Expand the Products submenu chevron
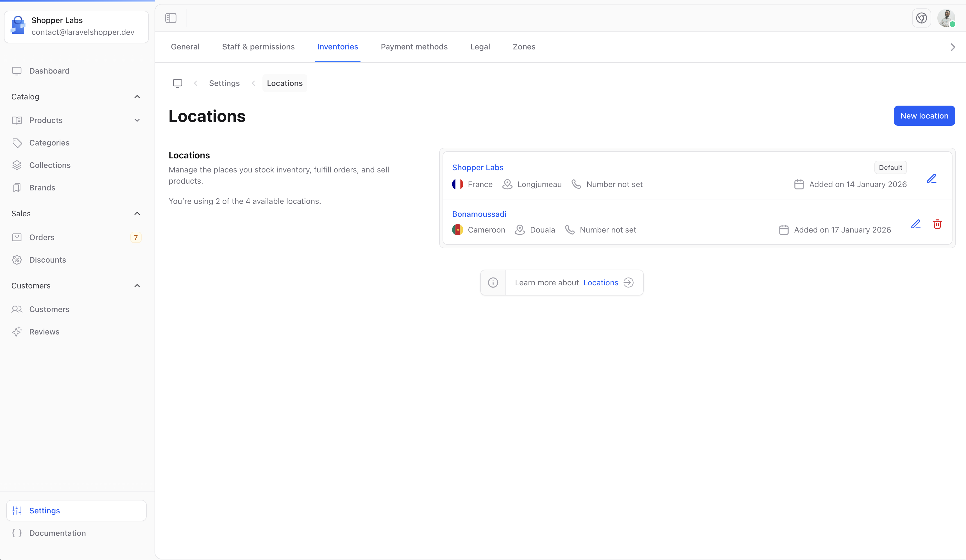966x560 pixels. pyautogui.click(x=137, y=120)
